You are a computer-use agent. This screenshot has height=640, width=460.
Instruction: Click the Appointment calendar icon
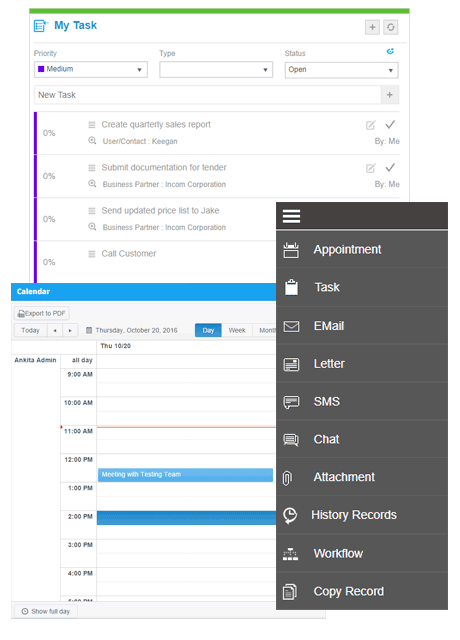point(291,250)
